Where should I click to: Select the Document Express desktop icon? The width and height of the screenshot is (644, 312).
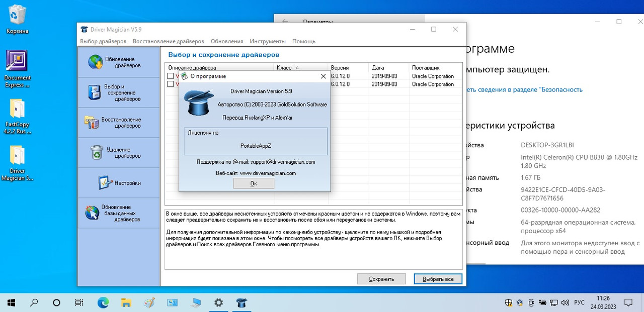pyautogui.click(x=17, y=69)
